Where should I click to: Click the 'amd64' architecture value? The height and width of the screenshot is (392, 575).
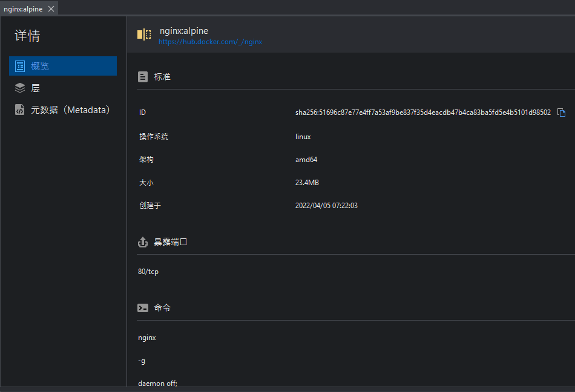306,160
